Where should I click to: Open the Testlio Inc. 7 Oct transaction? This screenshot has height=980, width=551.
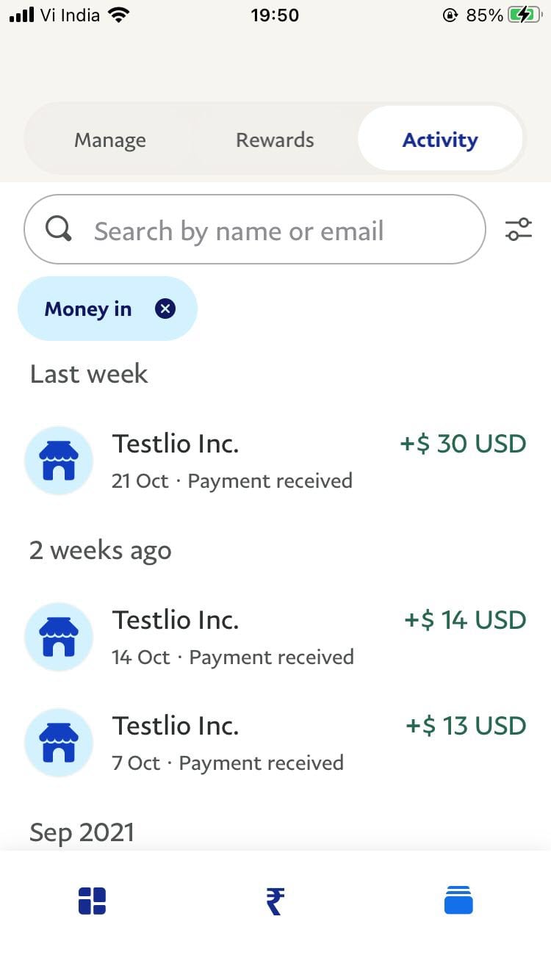pyautogui.click(x=275, y=743)
